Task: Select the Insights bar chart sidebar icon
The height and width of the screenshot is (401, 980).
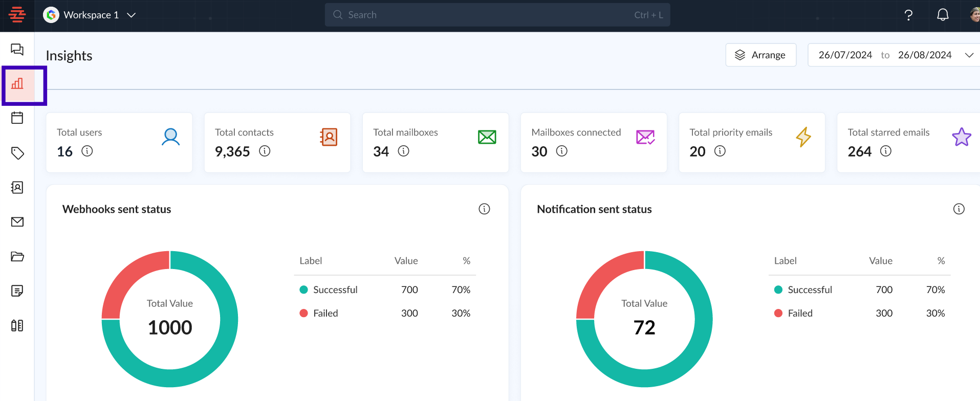Action: (x=17, y=84)
